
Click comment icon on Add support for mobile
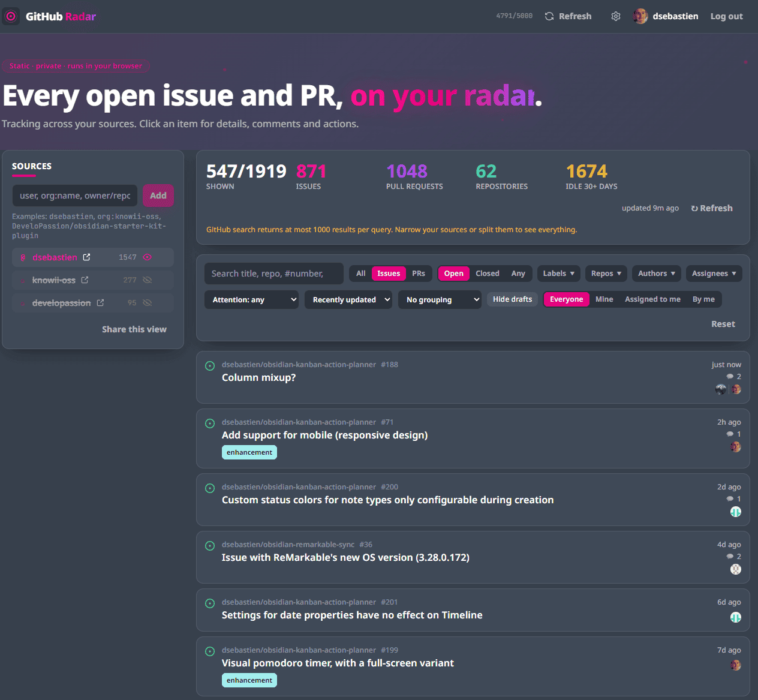pyautogui.click(x=730, y=434)
